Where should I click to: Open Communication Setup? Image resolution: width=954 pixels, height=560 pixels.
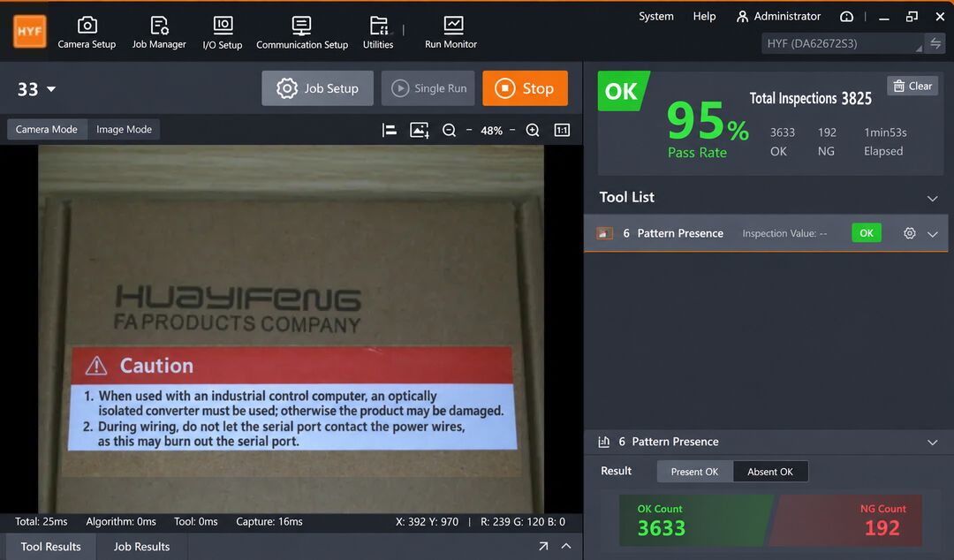302,33
